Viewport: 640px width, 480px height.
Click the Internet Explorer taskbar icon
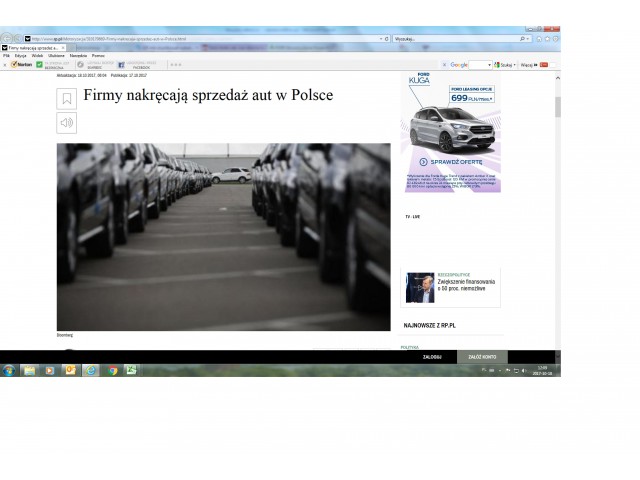[x=91, y=370]
